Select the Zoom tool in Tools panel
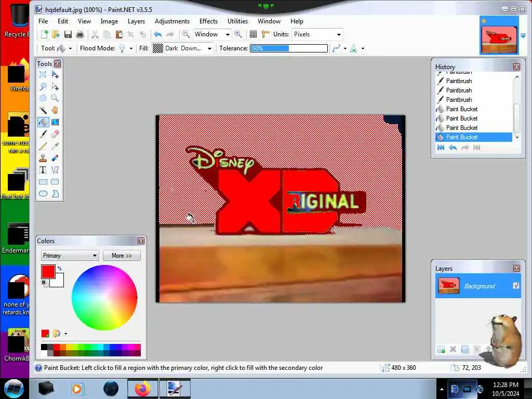This screenshot has width=532, height=399. pos(55,98)
